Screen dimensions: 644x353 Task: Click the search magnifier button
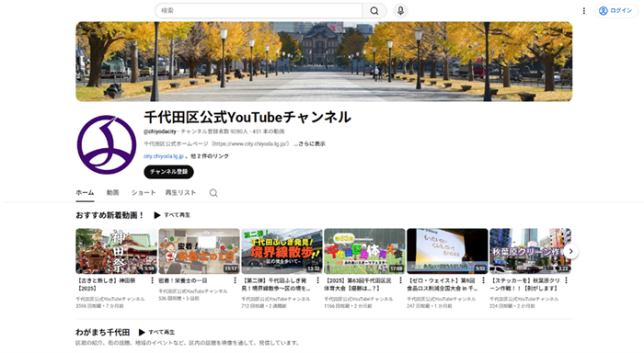coord(374,11)
